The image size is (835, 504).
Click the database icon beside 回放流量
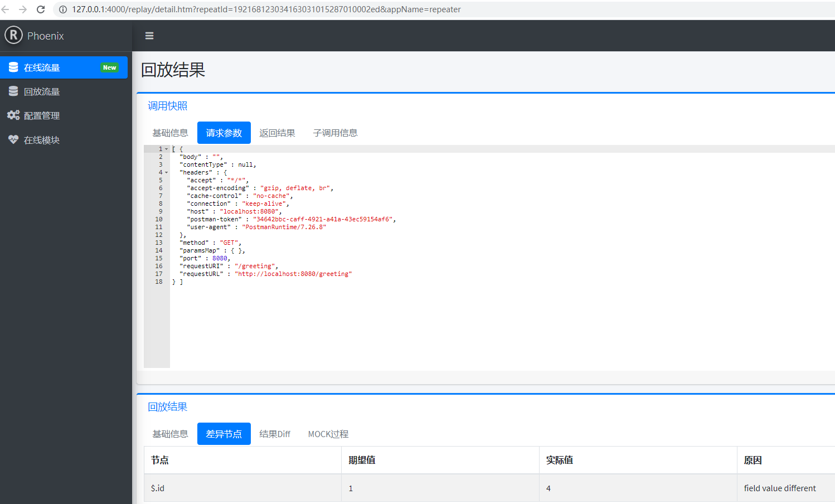13,91
